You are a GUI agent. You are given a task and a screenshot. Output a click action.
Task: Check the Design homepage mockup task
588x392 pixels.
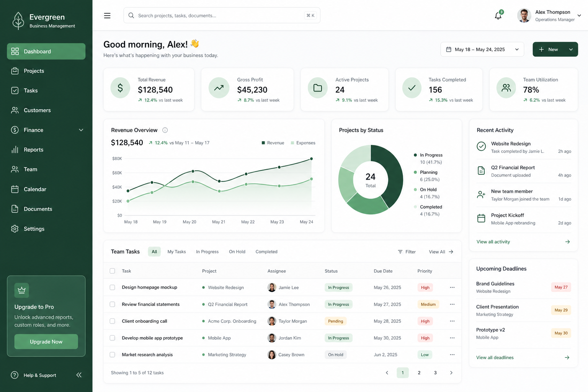pos(112,287)
